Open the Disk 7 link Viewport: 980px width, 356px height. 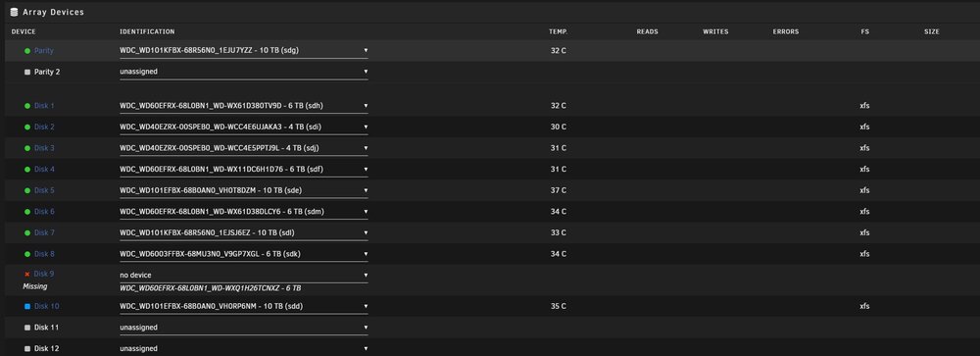(x=44, y=232)
